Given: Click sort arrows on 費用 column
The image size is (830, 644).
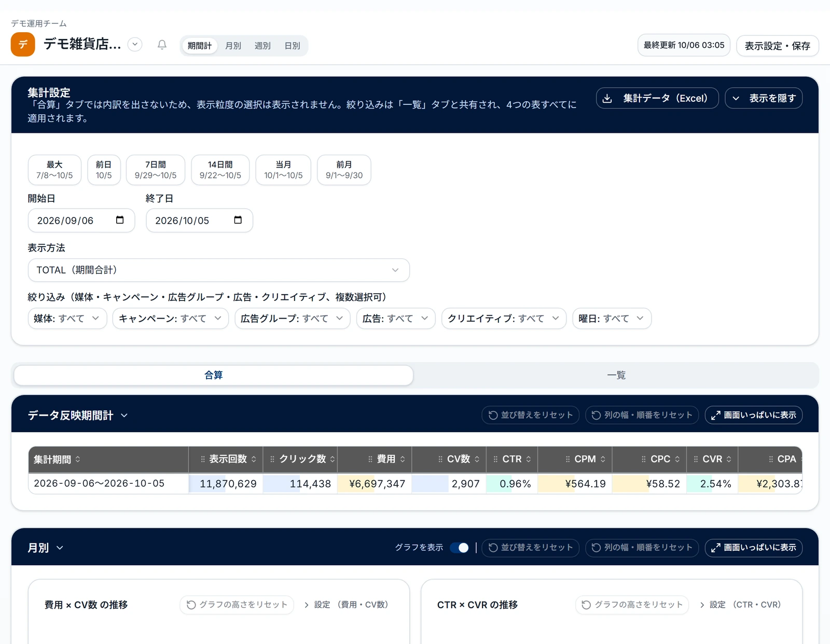Looking at the screenshot, I should tap(403, 459).
